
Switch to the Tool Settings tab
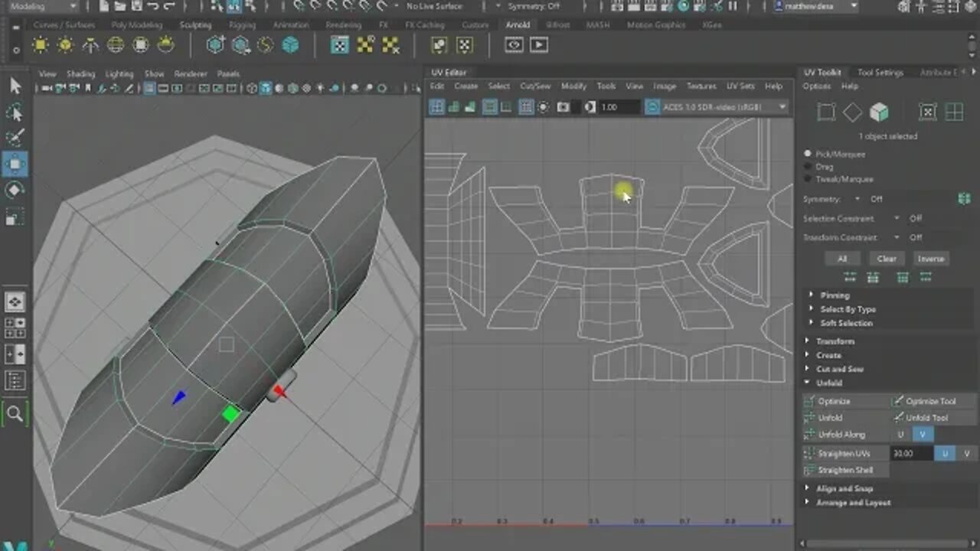(x=880, y=73)
